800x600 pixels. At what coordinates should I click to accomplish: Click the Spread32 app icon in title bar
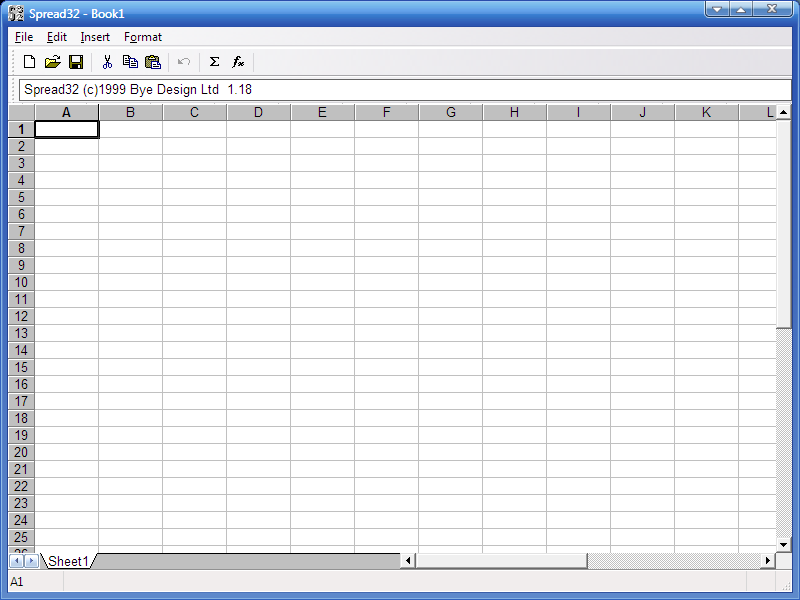[x=16, y=13]
